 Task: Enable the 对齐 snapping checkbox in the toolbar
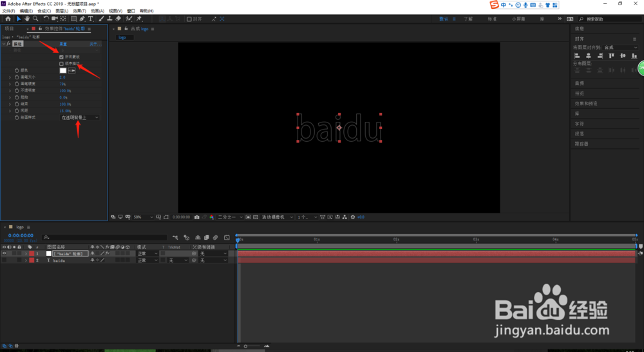pyautogui.click(x=189, y=19)
